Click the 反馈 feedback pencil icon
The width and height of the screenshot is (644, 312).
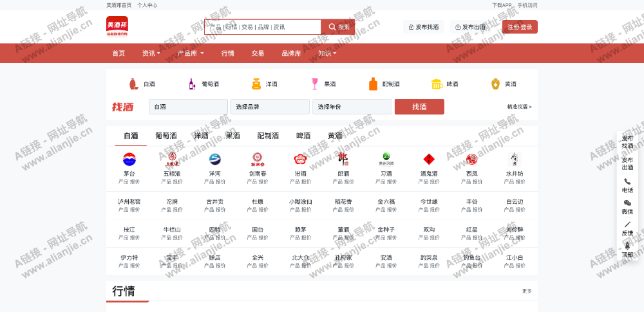[x=627, y=225]
